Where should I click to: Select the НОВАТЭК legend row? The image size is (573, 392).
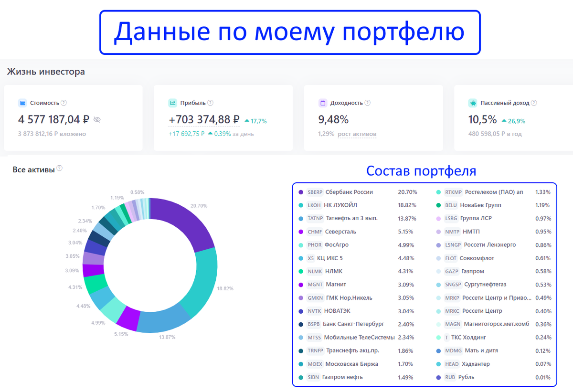pos(358,311)
